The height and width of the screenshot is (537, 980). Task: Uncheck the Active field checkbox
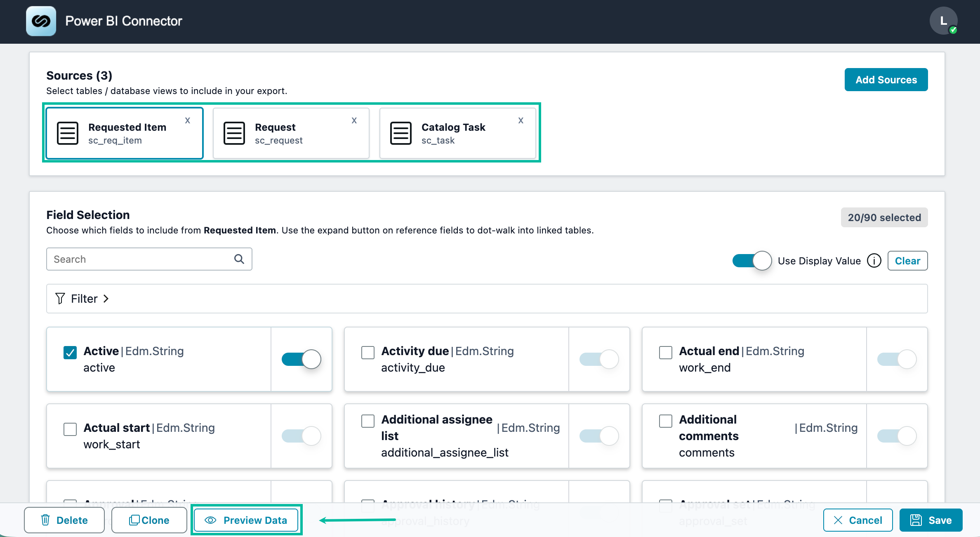[70, 353]
